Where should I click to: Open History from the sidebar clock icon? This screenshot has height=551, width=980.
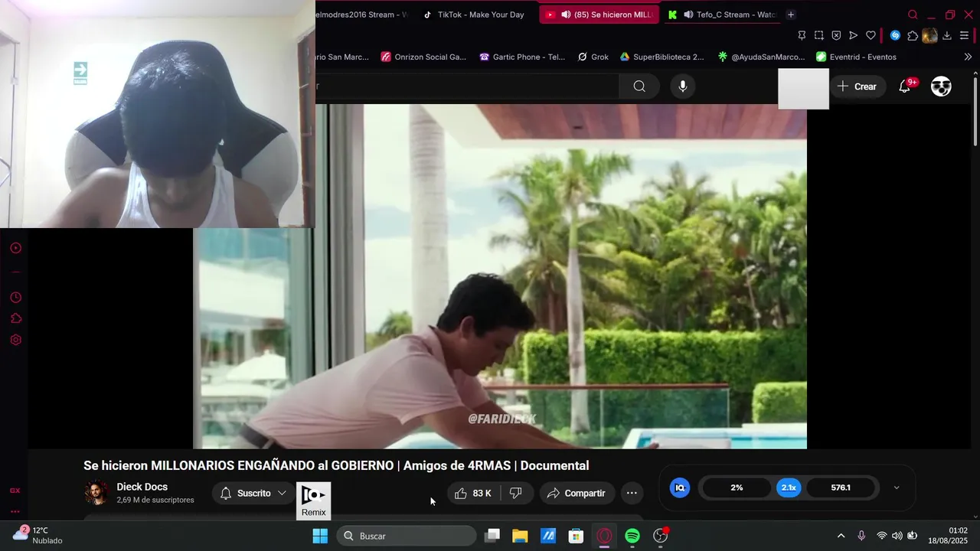click(x=15, y=298)
